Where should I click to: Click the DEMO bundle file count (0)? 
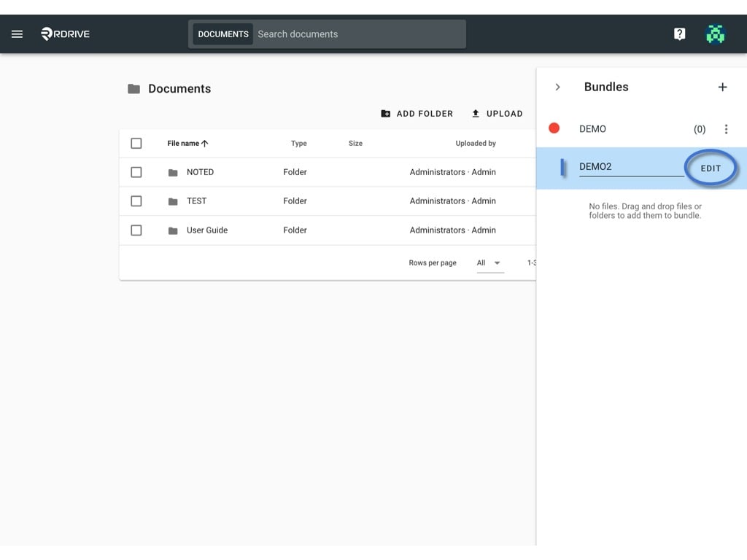700,129
